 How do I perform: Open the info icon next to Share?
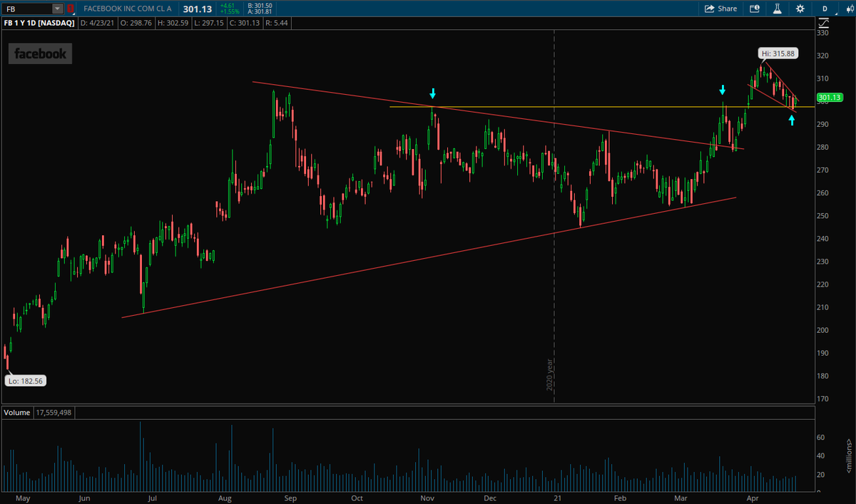coord(755,9)
